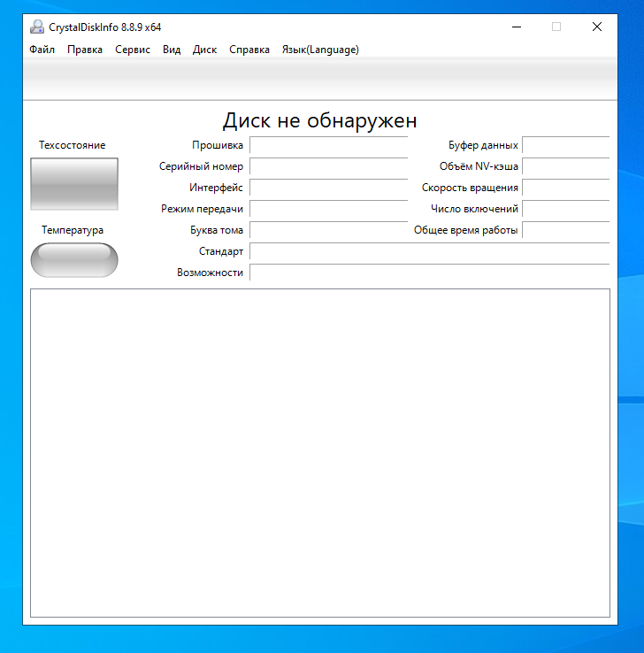This screenshot has width=644, height=653.
Task: Click the Серийный номер value field
Action: [x=328, y=166]
